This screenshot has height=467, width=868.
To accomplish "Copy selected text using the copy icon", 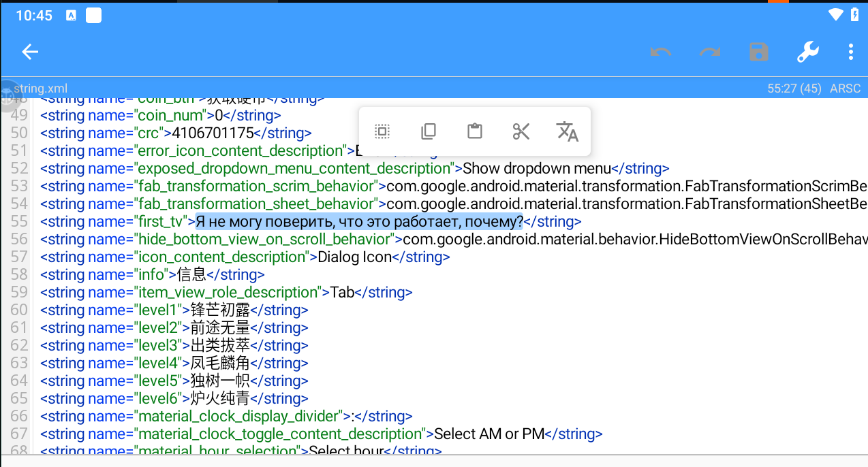I will (x=429, y=131).
